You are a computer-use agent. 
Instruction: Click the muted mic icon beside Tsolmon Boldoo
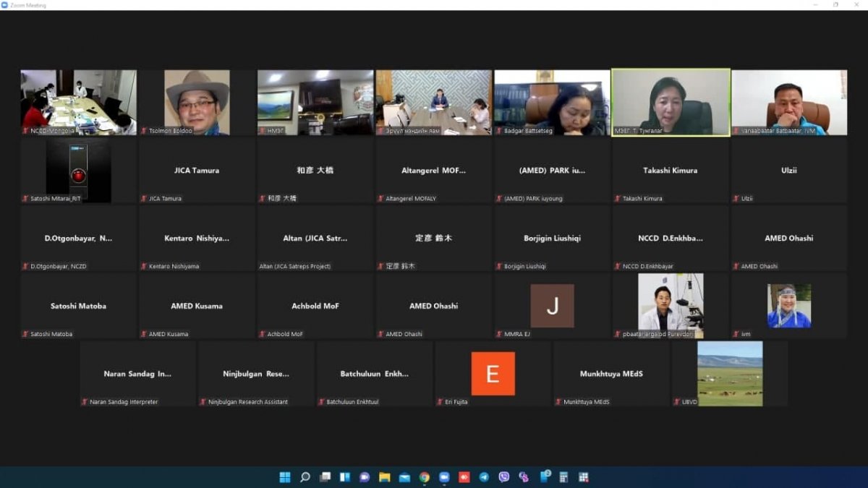(144, 131)
